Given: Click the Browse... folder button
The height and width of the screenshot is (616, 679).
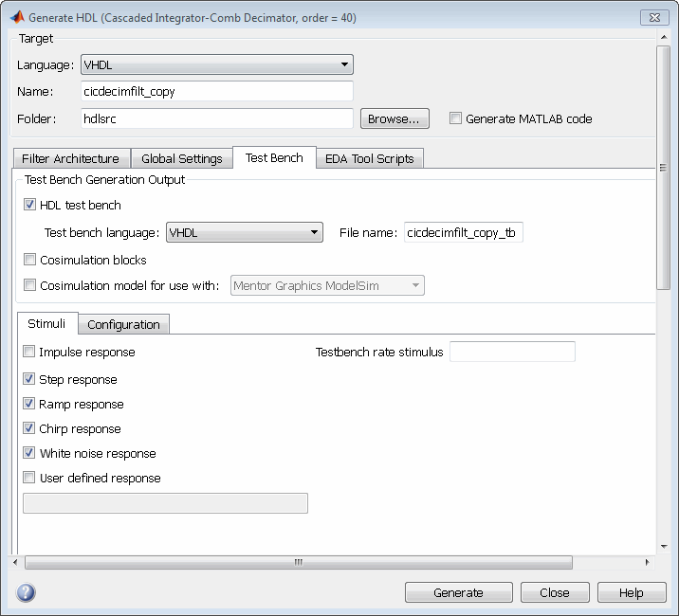Looking at the screenshot, I should [x=395, y=118].
